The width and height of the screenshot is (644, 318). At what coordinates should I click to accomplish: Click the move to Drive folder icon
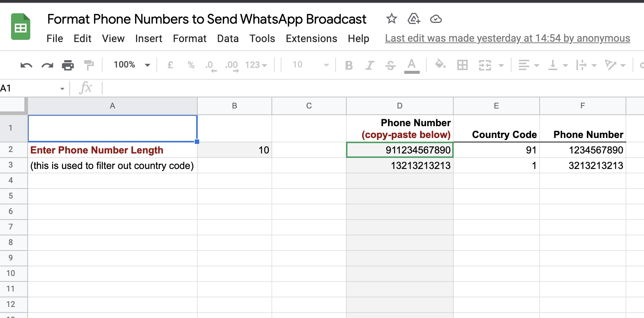pos(414,19)
